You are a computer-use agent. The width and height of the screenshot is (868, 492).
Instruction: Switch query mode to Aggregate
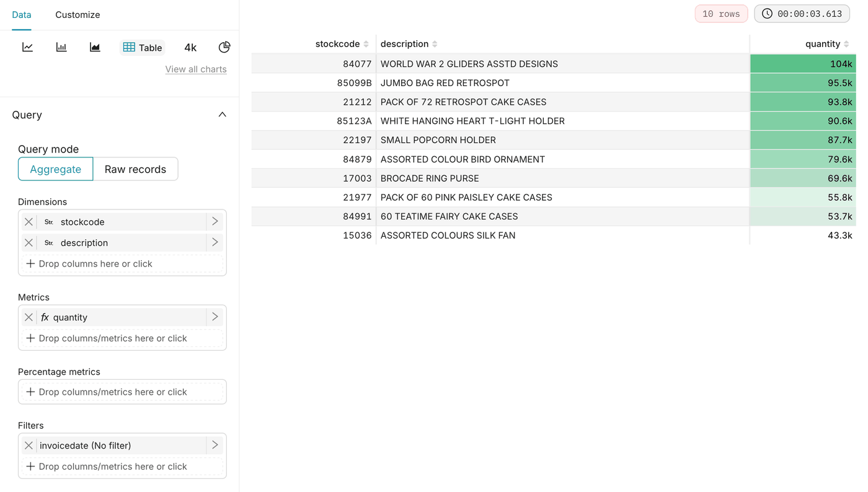56,169
